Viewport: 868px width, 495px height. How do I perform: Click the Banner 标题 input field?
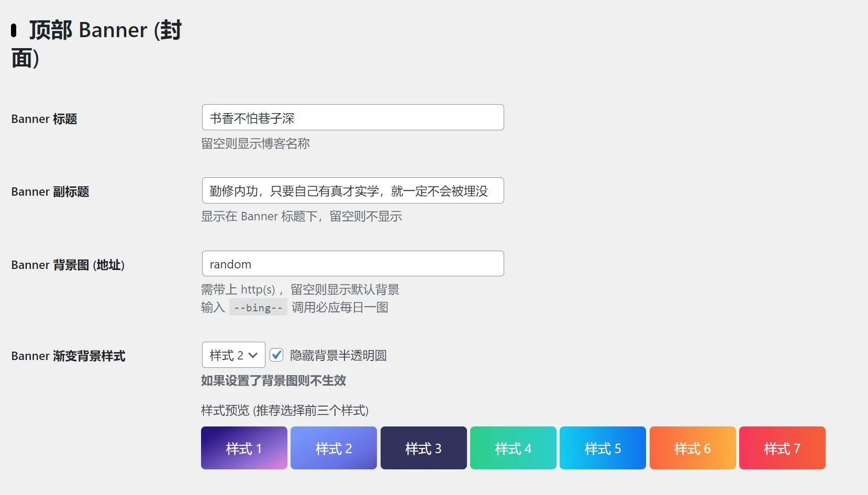[x=353, y=117]
